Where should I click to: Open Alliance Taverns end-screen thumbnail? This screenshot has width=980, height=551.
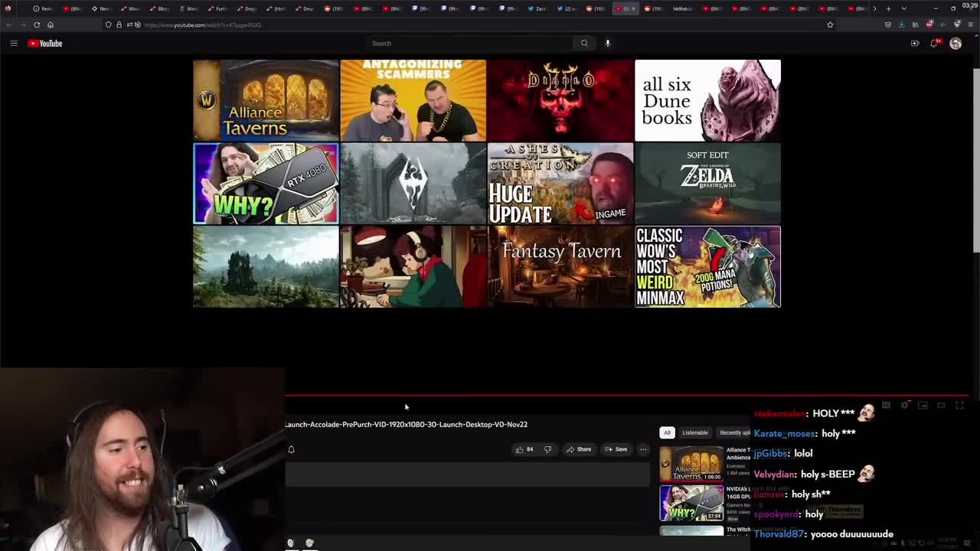point(266,100)
